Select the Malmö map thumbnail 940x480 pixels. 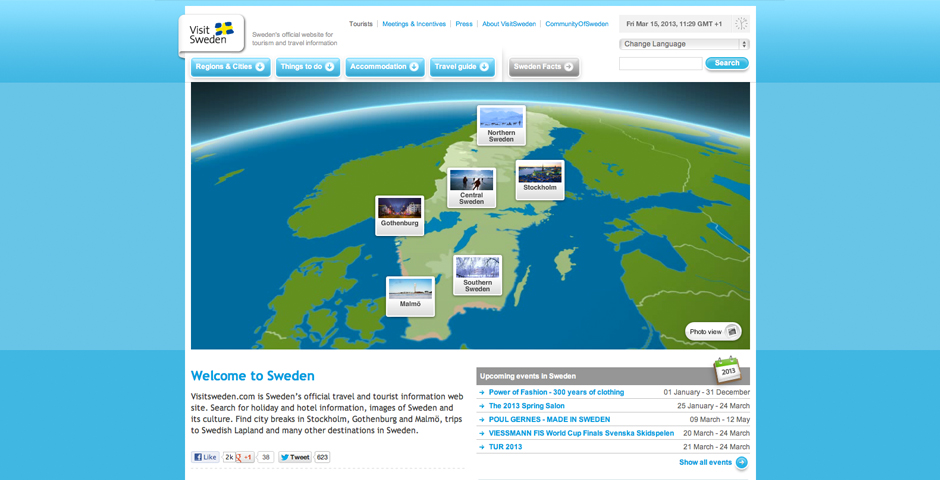click(x=410, y=297)
